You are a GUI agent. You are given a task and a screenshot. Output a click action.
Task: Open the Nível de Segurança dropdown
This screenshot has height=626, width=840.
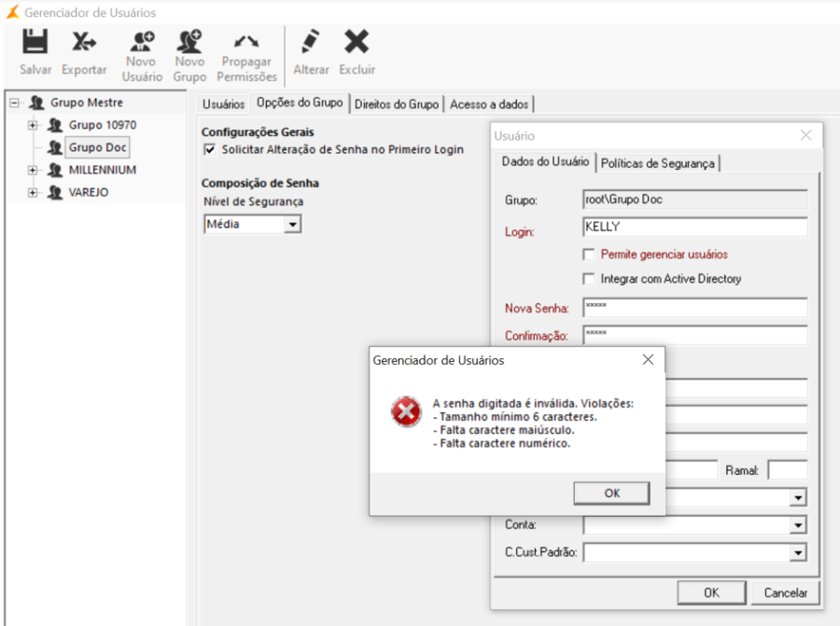tap(292, 225)
